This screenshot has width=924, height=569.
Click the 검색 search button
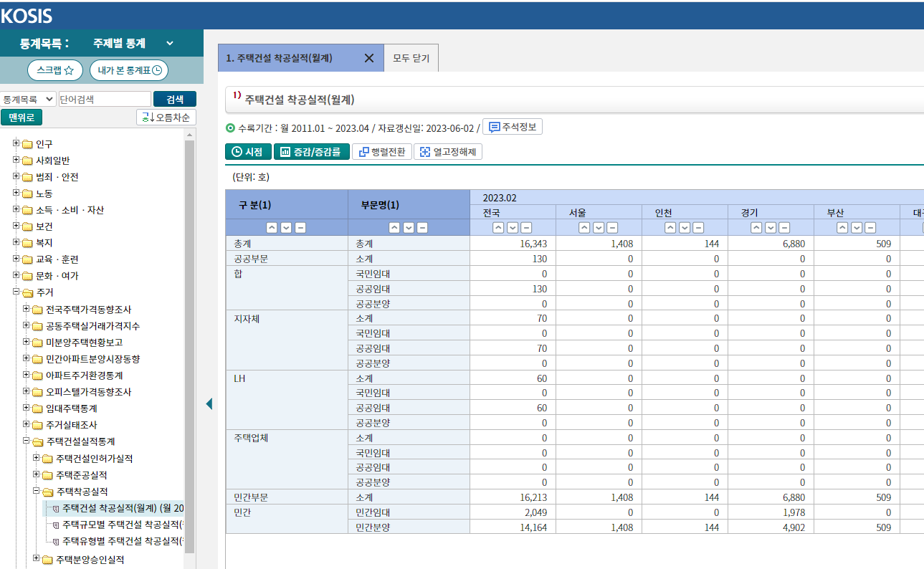pyautogui.click(x=175, y=99)
